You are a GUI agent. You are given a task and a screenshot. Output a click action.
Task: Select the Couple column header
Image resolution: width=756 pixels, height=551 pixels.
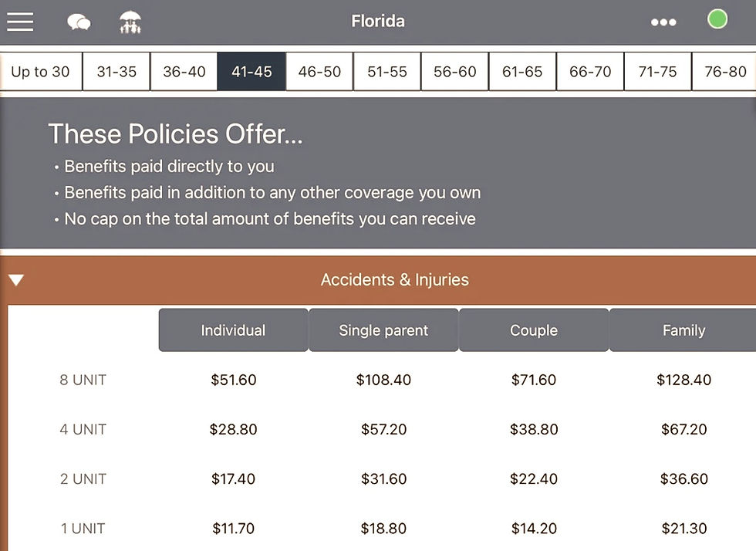(534, 330)
